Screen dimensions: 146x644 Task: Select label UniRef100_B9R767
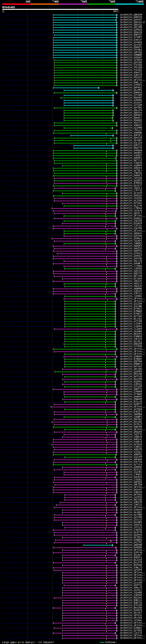[x=131, y=35]
